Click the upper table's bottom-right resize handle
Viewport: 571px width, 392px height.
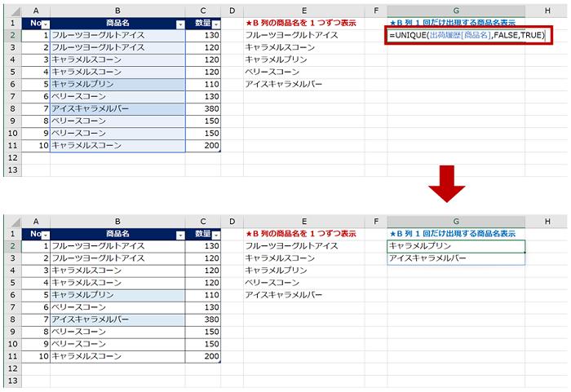[219, 151]
